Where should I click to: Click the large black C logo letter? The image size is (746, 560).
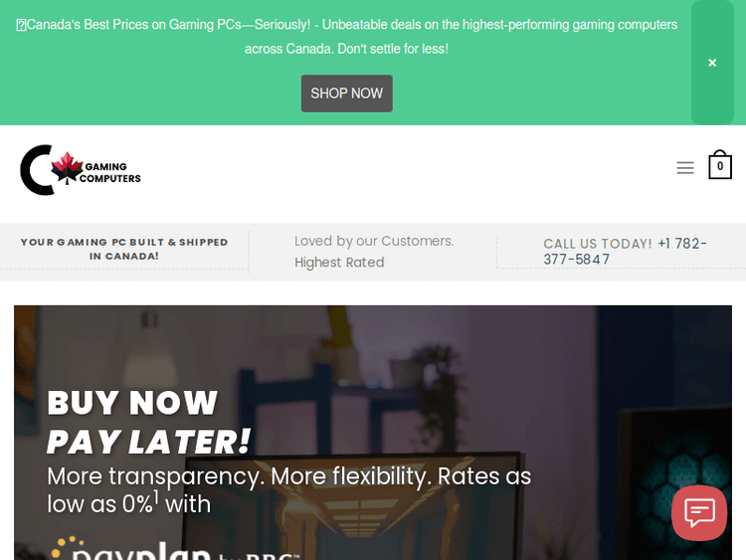click(36, 170)
